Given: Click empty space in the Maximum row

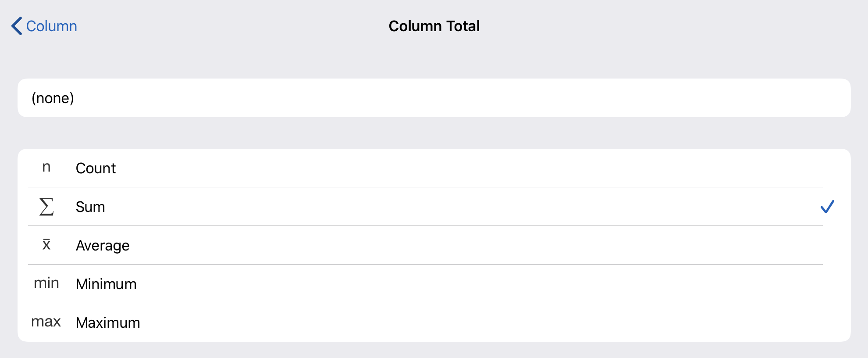Looking at the screenshot, I should [438, 323].
